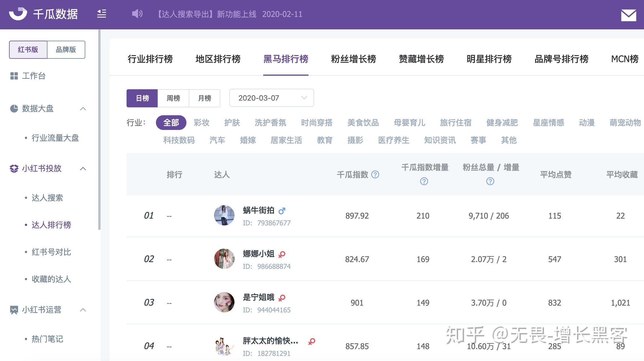Click the 千瓜数据 logo icon
This screenshot has height=361, width=644.
tap(18, 14)
